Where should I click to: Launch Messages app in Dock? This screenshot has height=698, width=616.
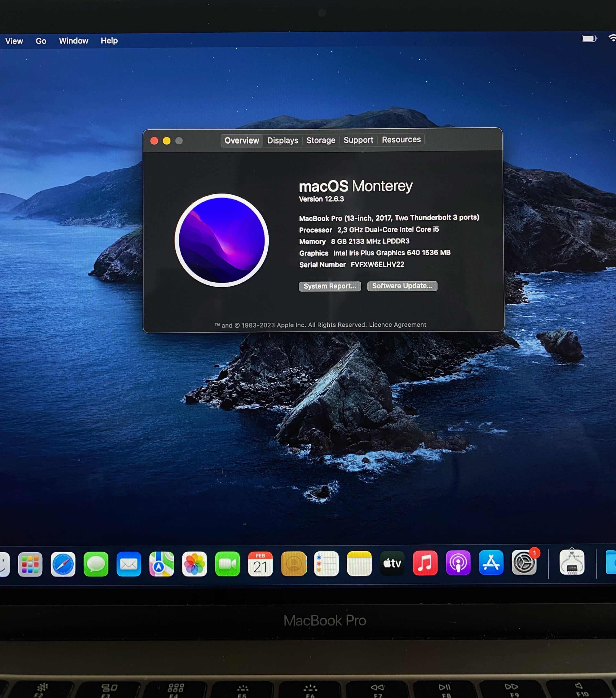[x=96, y=564]
